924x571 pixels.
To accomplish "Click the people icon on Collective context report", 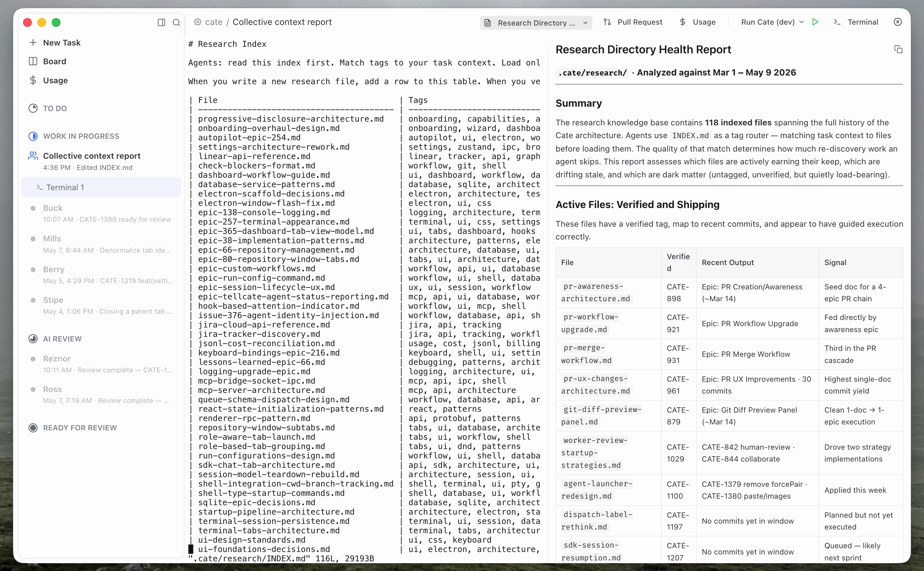I will pyautogui.click(x=33, y=156).
